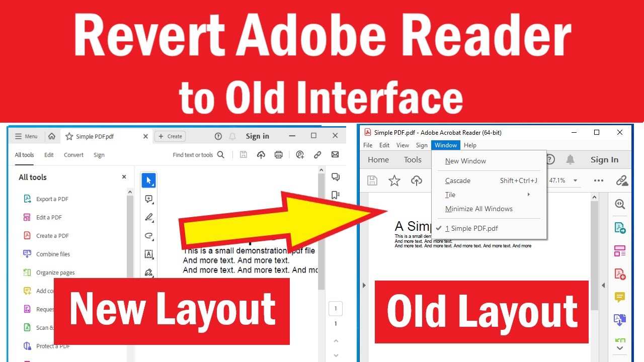644x362 pixels.
Task: Print the file using the printer icon
Action: 279,155
